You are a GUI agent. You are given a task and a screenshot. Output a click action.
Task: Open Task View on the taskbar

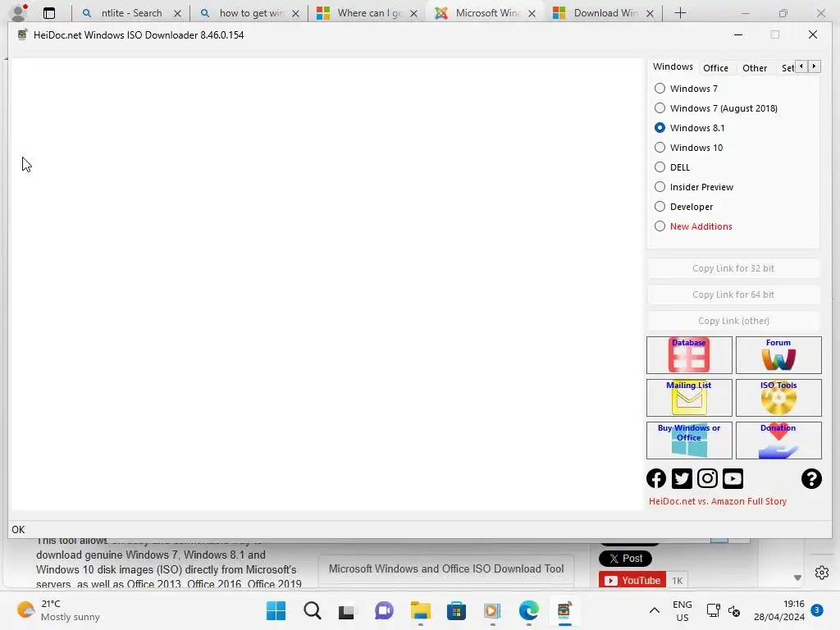click(x=347, y=610)
